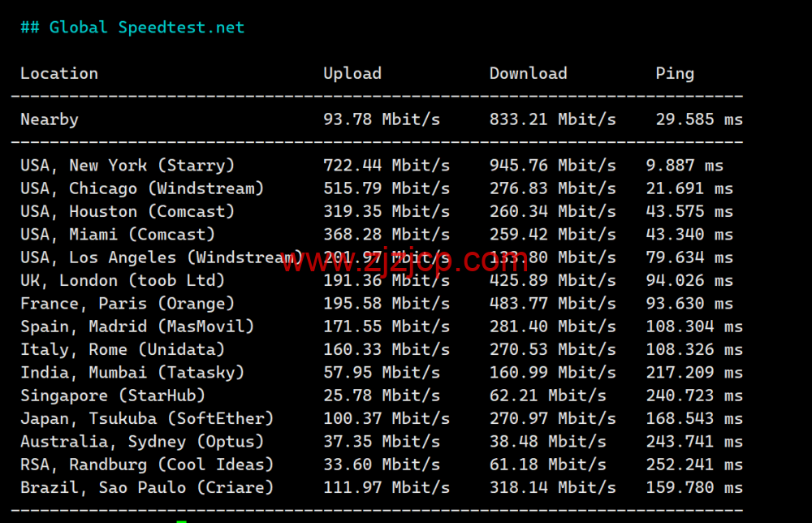The height and width of the screenshot is (523, 812).
Task: Select 'Spain, Madrid (MasMovil)' row label
Action: pos(137,326)
